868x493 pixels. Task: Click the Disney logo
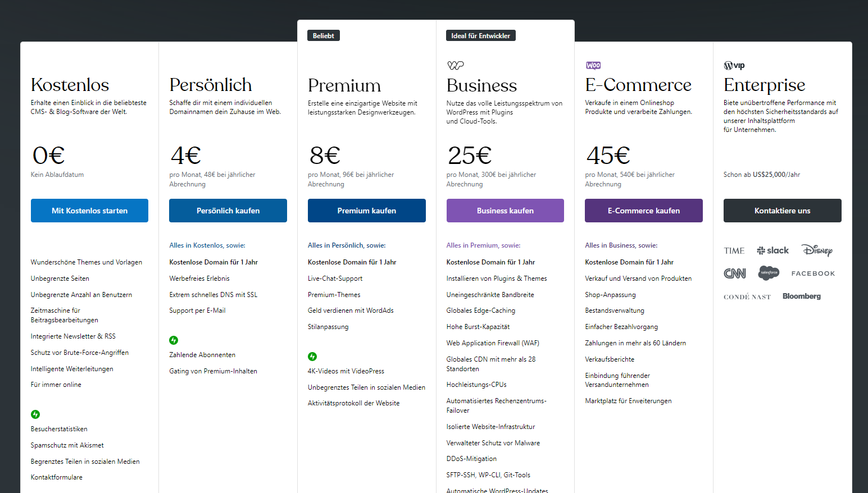pyautogui.click(x=817, y=250)
